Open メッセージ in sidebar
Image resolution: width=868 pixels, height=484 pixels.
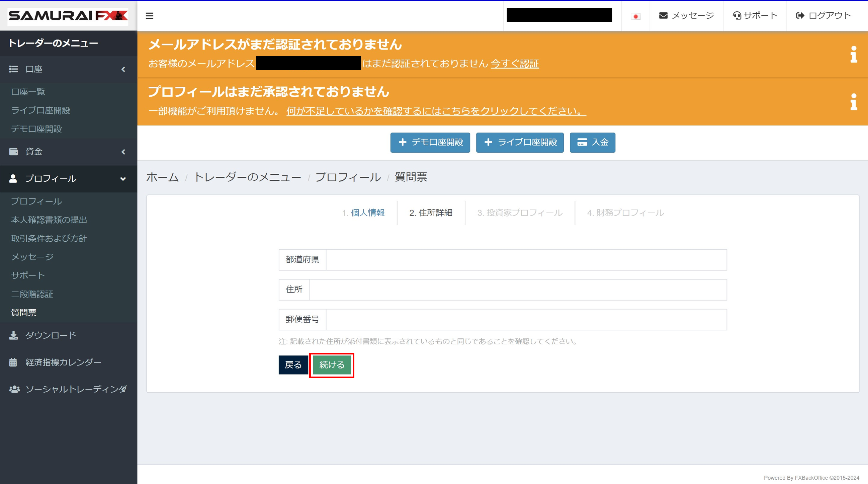(32, 257)
